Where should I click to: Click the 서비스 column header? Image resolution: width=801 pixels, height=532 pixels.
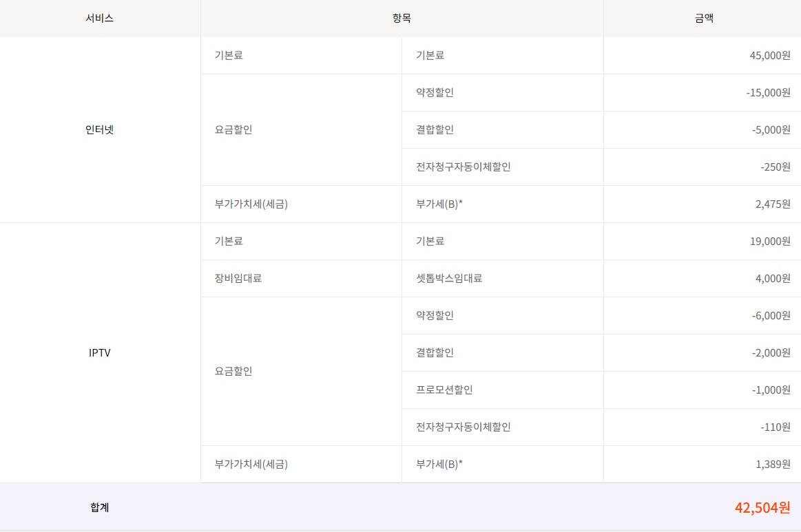click(x=100, y=19)
